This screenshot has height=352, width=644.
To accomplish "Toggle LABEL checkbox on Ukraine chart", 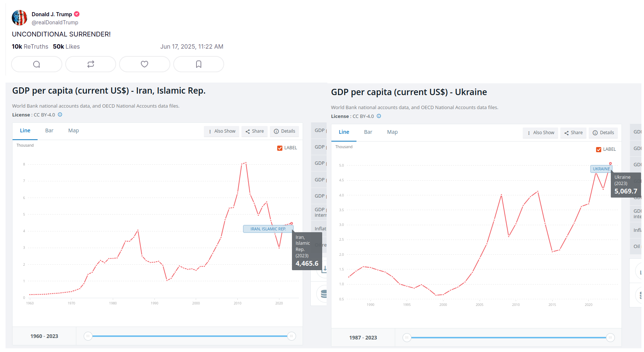I will 599,149.
